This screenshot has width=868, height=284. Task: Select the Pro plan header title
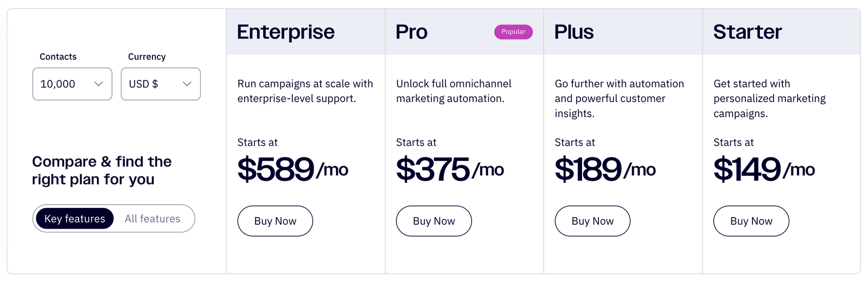point(412,32)
